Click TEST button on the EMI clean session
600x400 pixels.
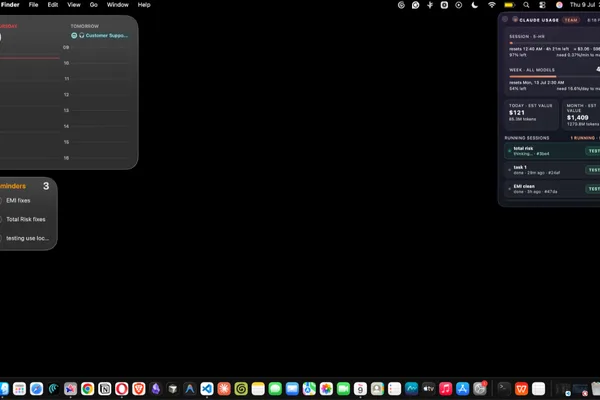tap(593, 189)
